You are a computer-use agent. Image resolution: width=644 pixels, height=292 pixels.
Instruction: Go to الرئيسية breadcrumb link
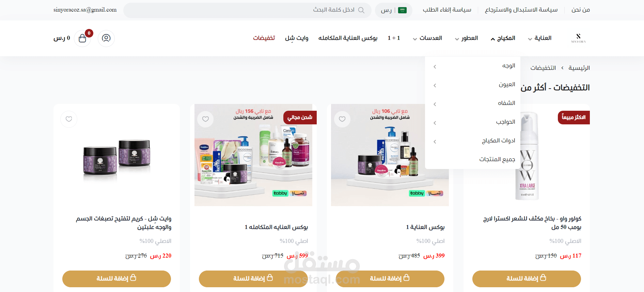[579, 68]
